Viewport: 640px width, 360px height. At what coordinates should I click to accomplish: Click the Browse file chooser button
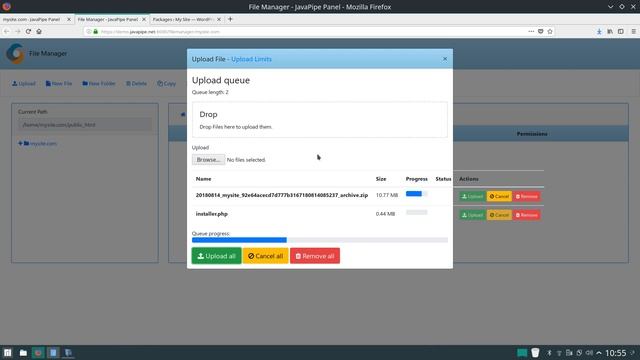pyautogui.click(x=208, y=160)
